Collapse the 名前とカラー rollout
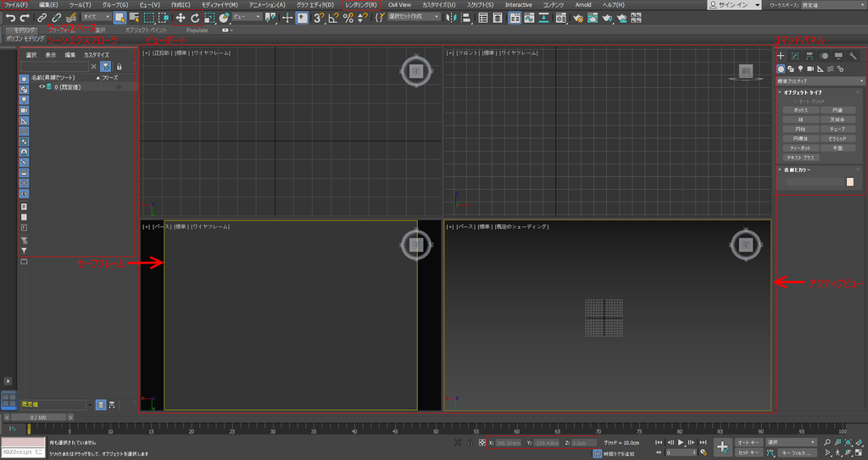Image resolution: width=868 pixels, height=460 pixels. click(x=797, y=170)
